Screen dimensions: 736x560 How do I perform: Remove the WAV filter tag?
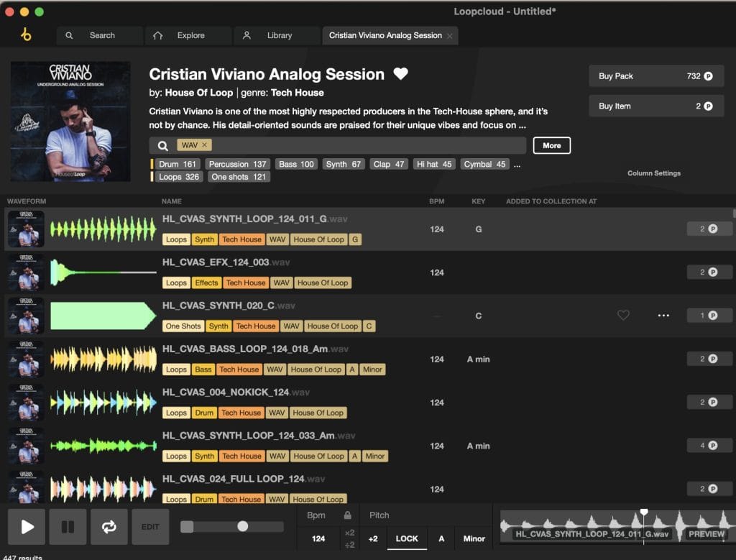pos(204,145)
